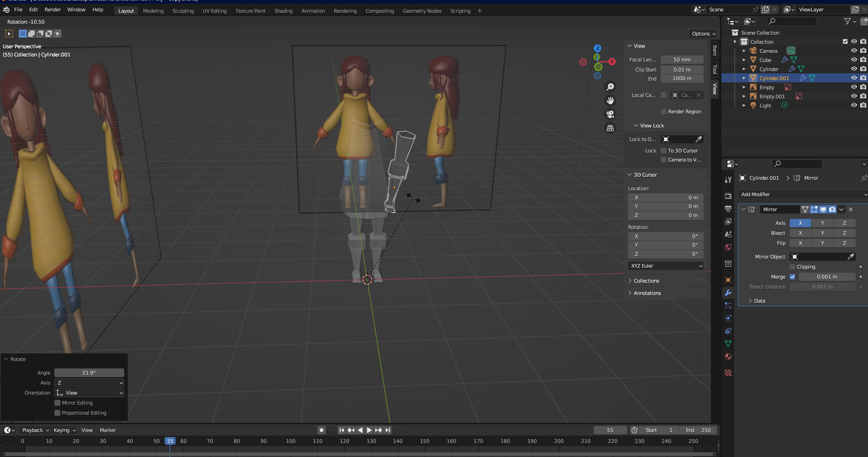Toggle the Y axis on the Mirror modifier

822,223
